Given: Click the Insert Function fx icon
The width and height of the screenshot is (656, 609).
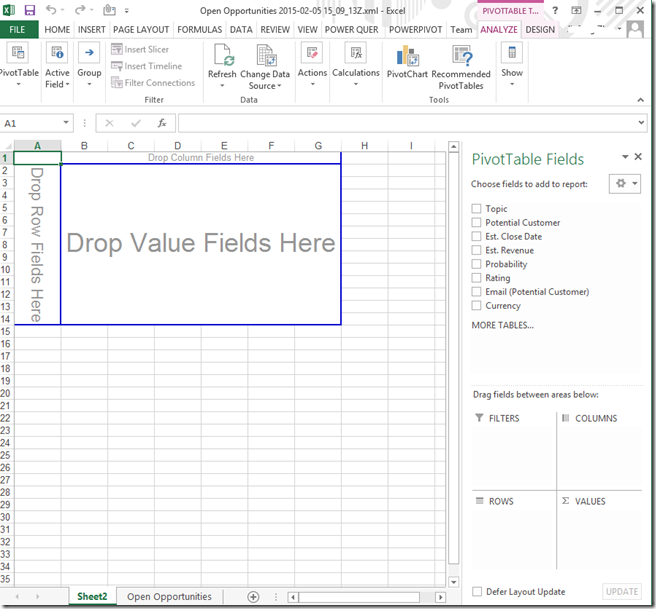Looking at the screenshot, I should (162, 123).
